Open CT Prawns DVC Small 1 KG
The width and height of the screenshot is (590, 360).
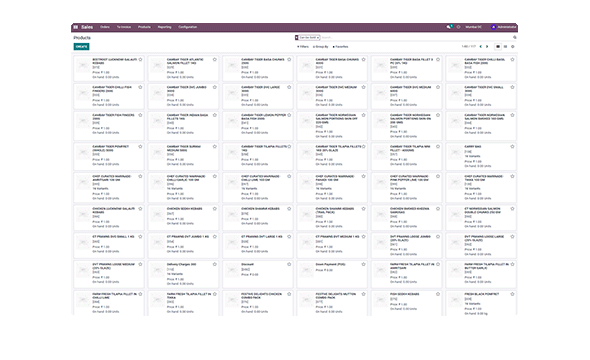coord(109,245)
